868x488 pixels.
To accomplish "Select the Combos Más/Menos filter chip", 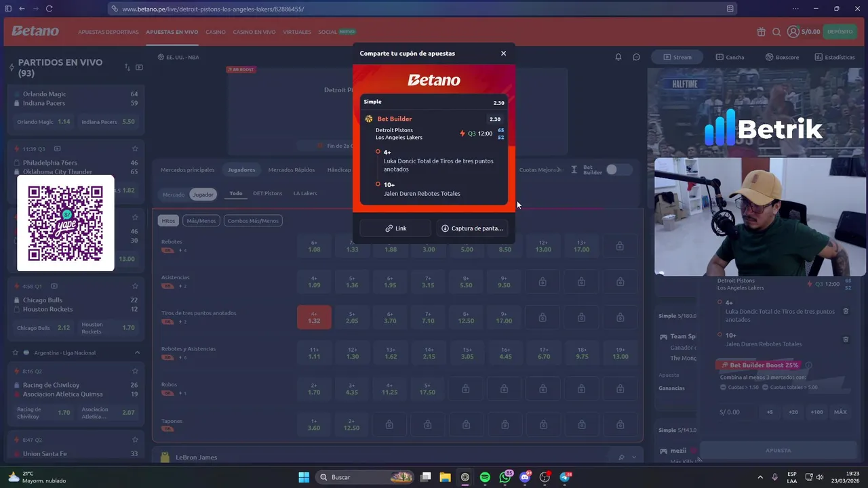I will coord(253,220).
